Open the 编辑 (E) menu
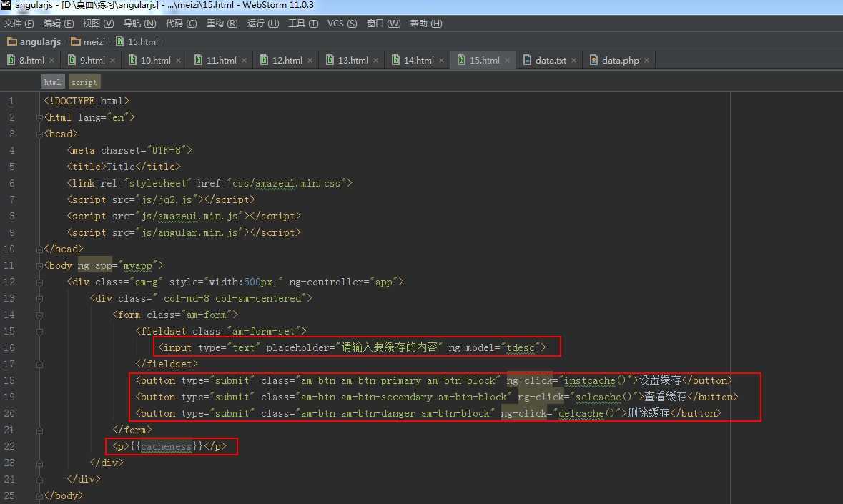Image resolution: width=843 pixels, height=504 pixels. tap(59, 24)
